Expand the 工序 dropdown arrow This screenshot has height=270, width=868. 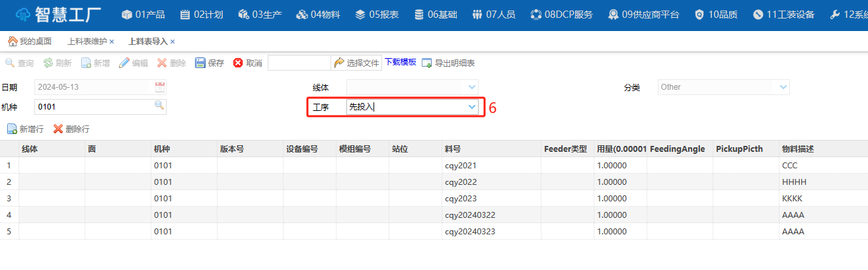click(471, 106)
